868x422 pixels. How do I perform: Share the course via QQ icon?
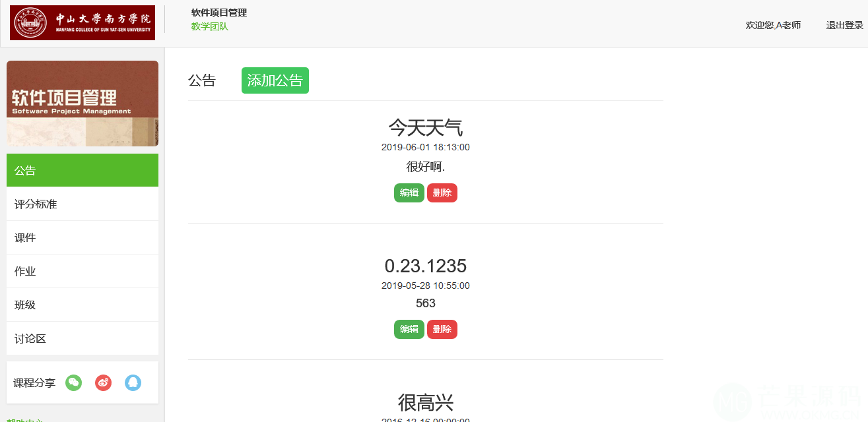coord(133,382)
